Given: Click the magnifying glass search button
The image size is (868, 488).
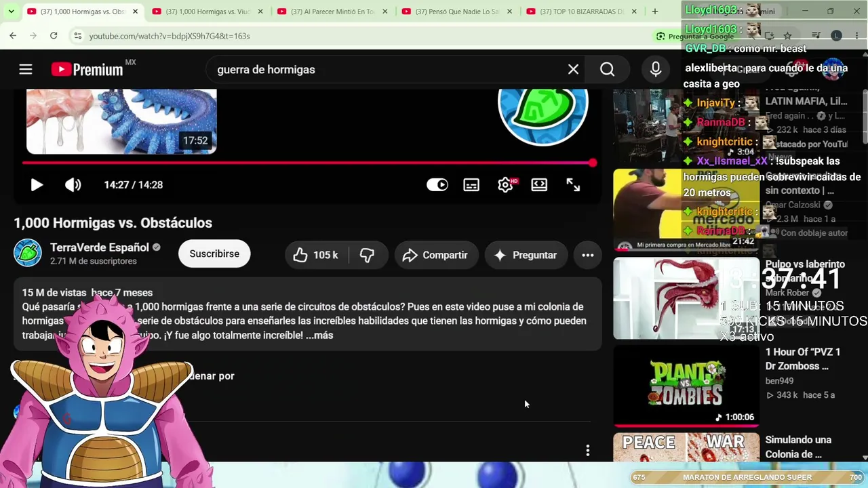Looking at the screenshot, I should tap(607, 69).
